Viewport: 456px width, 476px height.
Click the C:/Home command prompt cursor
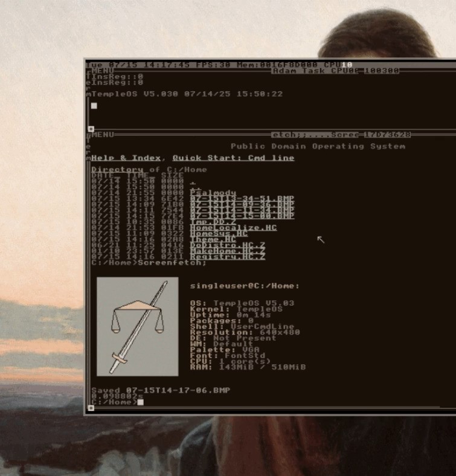pyautogui.click(x=140, y=402)
